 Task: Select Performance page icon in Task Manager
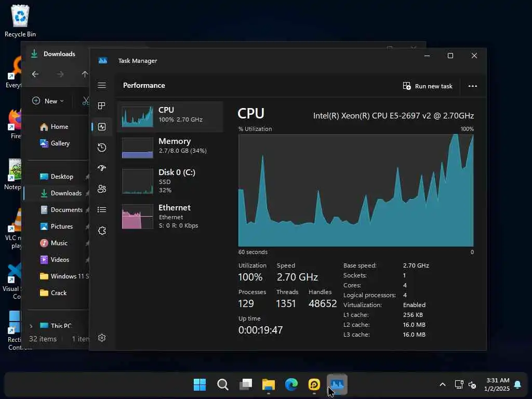[x=102, y=127]
